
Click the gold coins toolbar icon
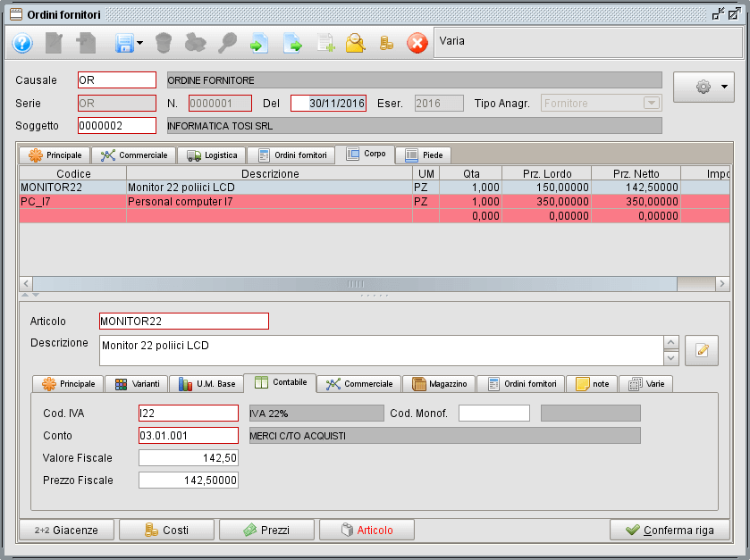(x=386, y=43)
